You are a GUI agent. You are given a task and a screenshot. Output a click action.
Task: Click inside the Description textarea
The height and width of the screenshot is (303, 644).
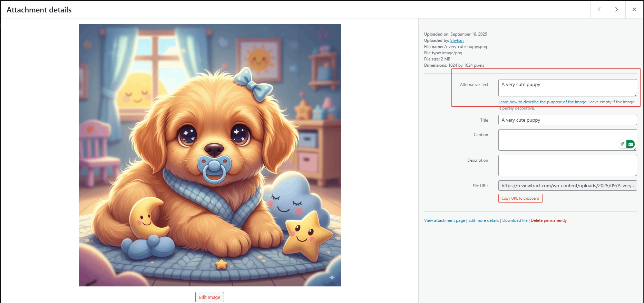point(567,165)
